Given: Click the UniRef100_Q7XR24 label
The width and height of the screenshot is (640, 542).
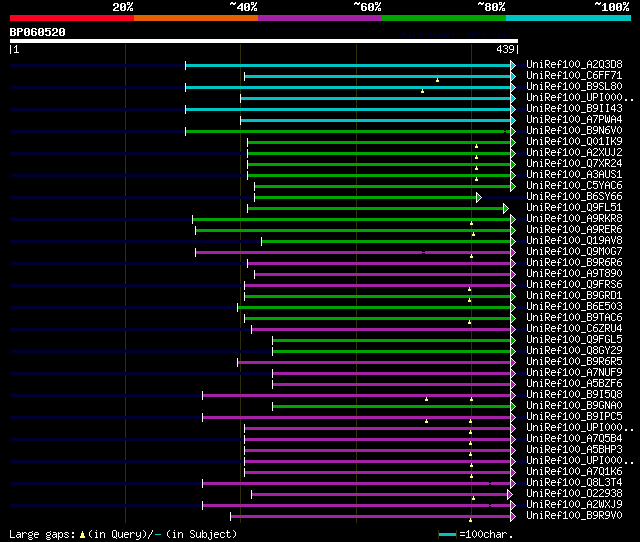Looking at the screenshot, I should coord(574,164).
